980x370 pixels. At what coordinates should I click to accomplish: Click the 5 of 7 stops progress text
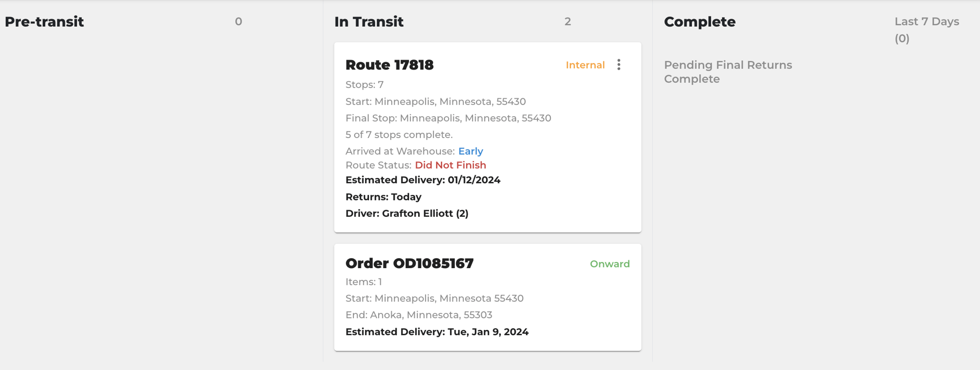(399, 135)
